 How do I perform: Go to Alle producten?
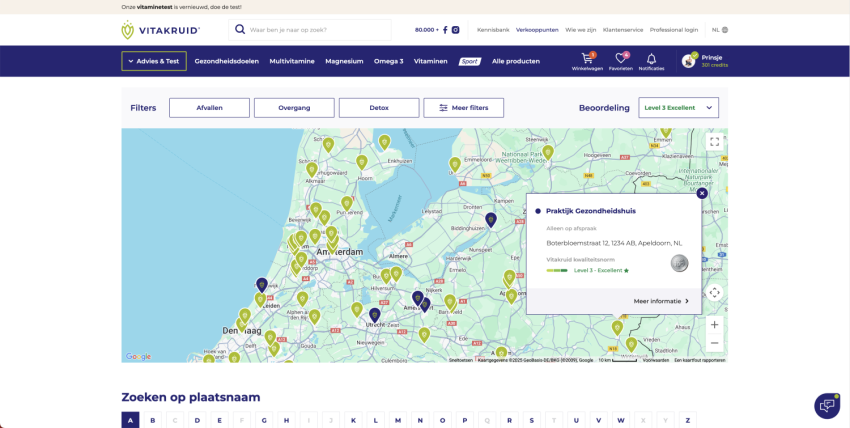[x=516, y=61]
